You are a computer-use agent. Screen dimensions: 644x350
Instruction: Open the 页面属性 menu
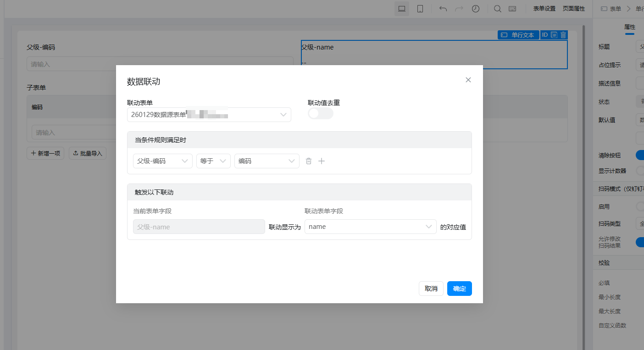click(x=574, y=9)
